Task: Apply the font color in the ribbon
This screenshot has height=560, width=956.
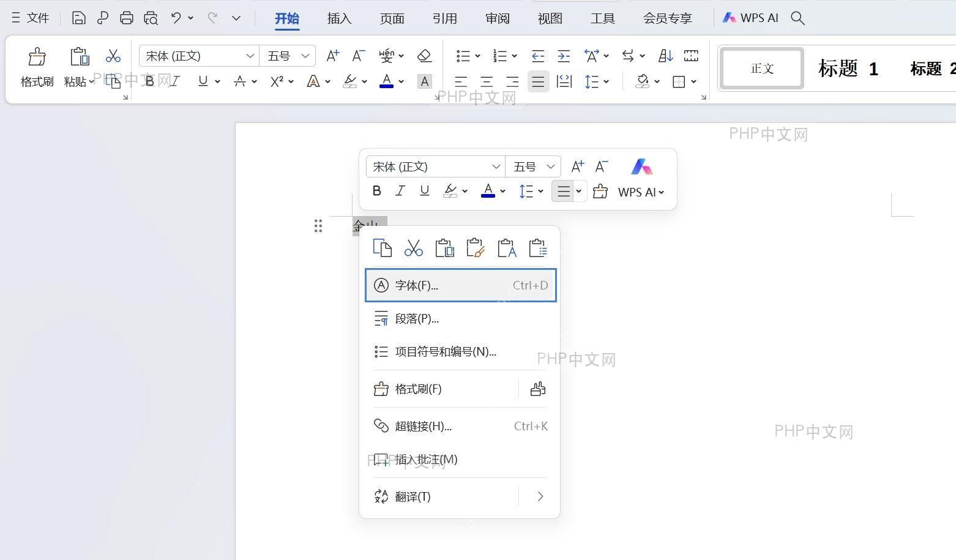Action: pos(387,81)
